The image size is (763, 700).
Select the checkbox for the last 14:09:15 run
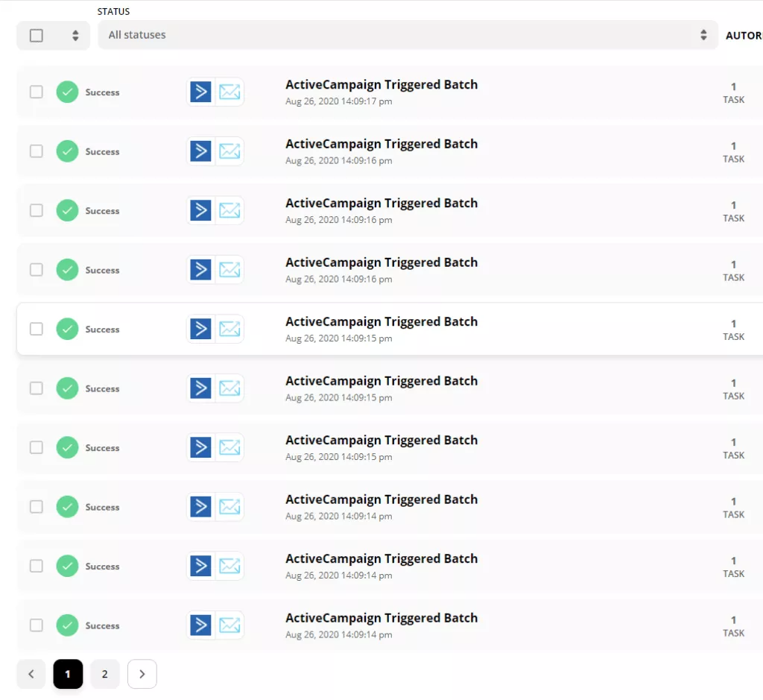click(36, 447)
